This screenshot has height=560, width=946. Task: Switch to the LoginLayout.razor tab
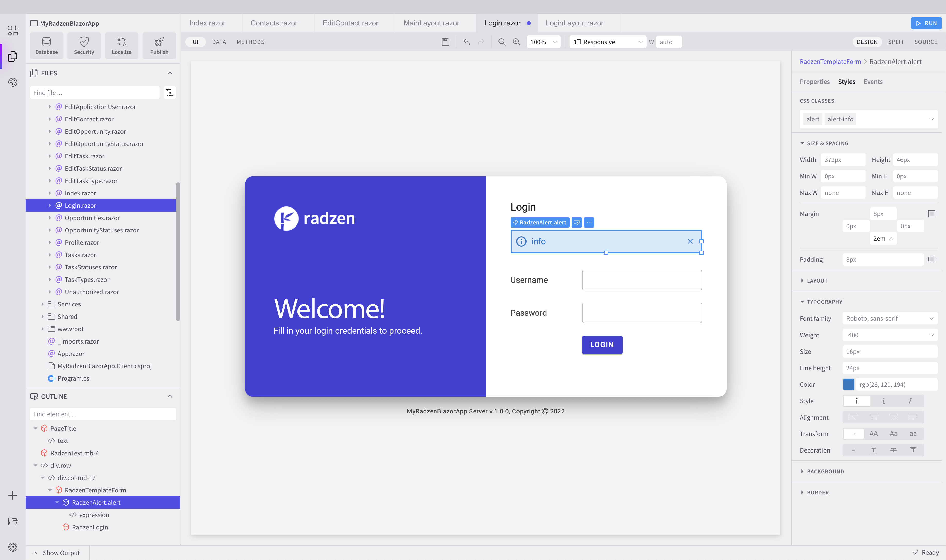(574, 23)
